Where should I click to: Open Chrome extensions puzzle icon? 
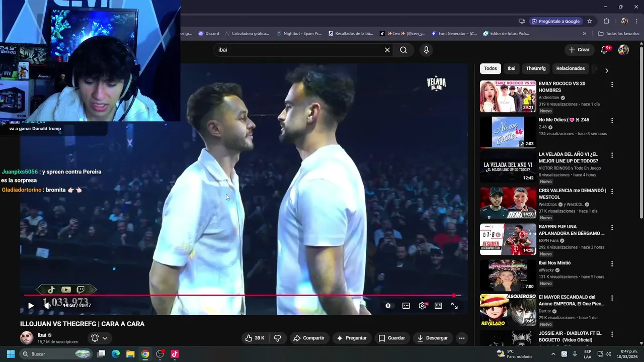[x=606, y=21]
